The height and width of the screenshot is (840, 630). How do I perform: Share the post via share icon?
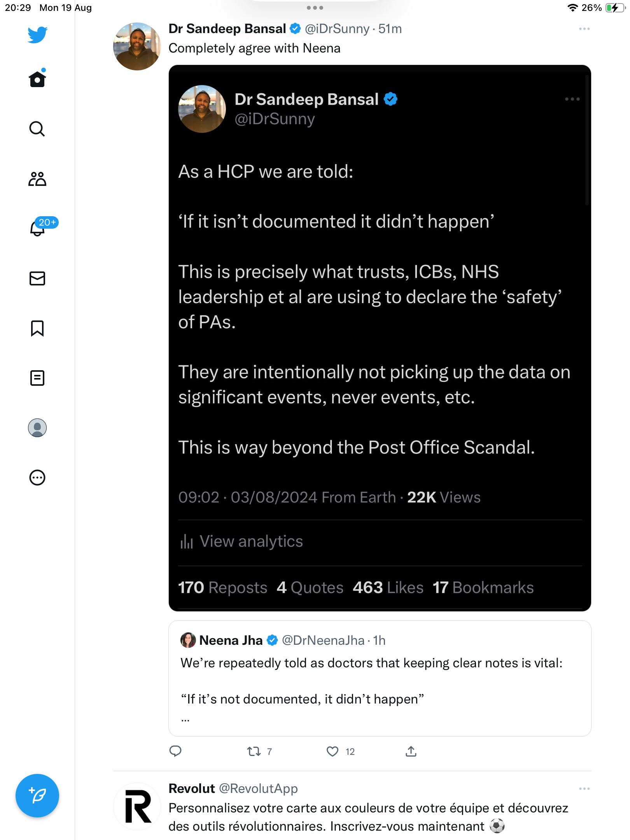coord(411,751)
